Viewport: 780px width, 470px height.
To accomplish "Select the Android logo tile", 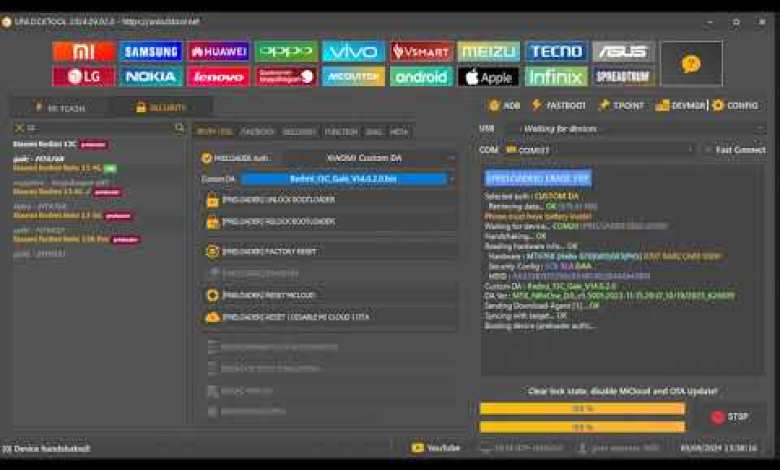I will (x=421, y=77).
